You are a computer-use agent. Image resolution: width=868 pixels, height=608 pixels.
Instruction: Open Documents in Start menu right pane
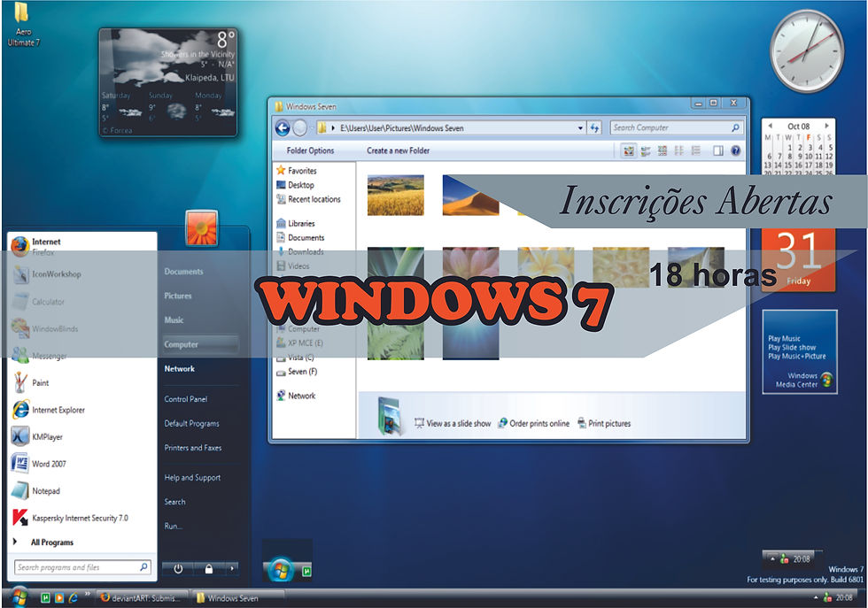[184, 272]
